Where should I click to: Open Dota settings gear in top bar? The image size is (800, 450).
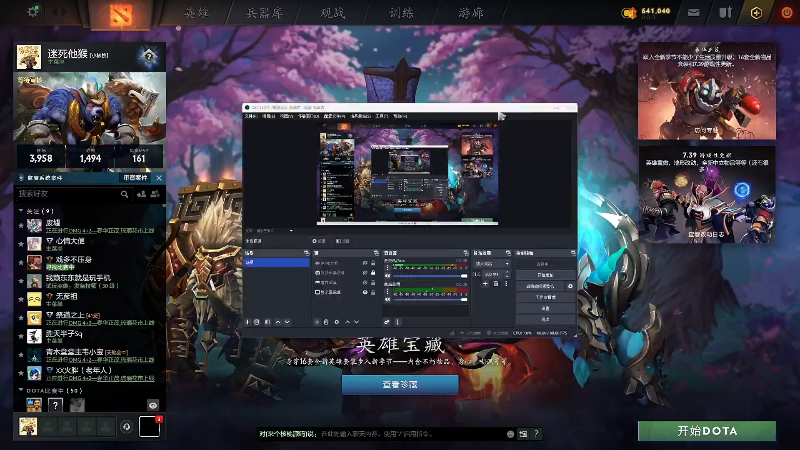[33, 11]
